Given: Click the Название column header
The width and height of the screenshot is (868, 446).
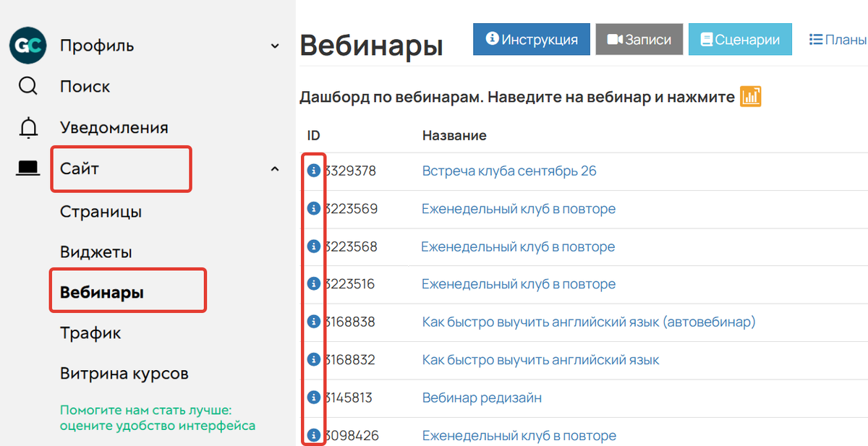Looking at the screenshot, I should click(x=454, y=135).
